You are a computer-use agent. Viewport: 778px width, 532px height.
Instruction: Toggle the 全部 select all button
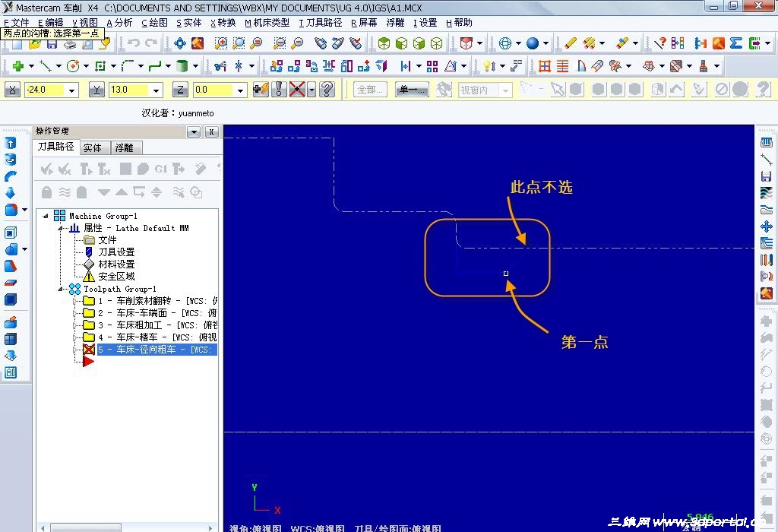click(370, 90)
